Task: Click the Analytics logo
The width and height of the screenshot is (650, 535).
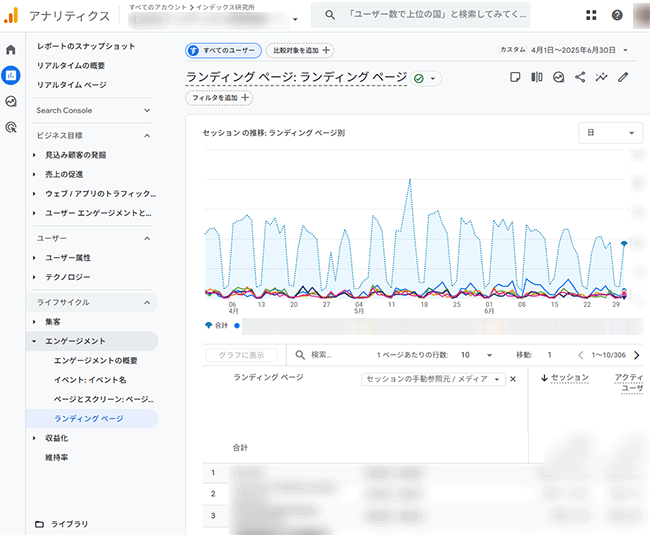Action: [x=11, y=15]
